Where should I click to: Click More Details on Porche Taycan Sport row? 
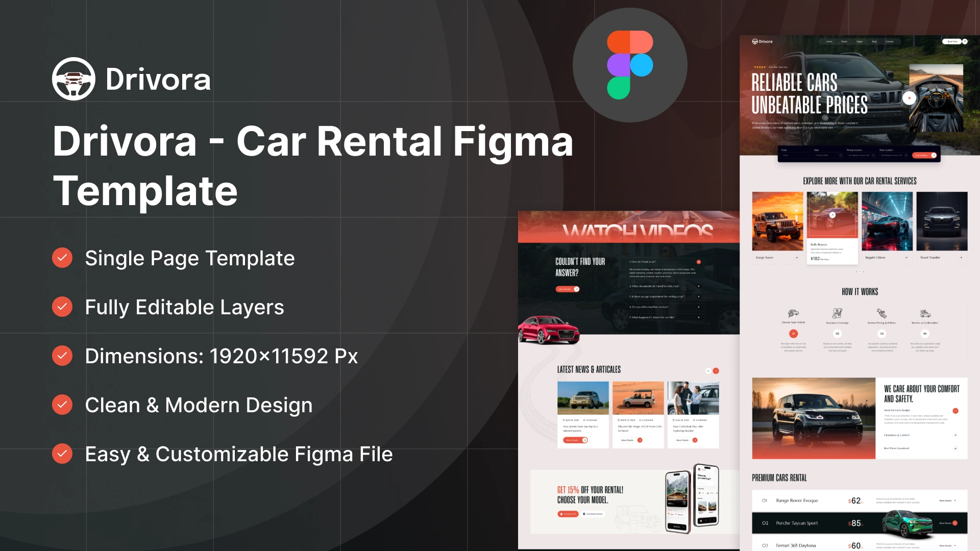[x=948, y=523]
